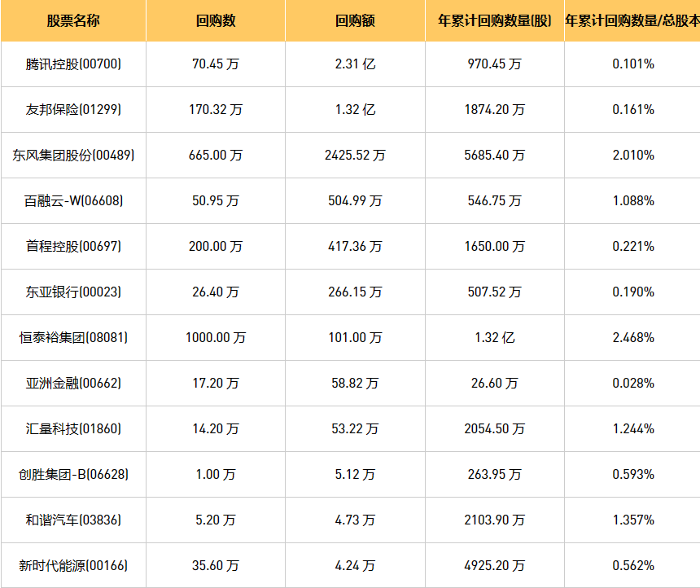Click the 1000.00 万 repurchase quantity cell
The image size is (700, 588).
click(x=216, y=338)
